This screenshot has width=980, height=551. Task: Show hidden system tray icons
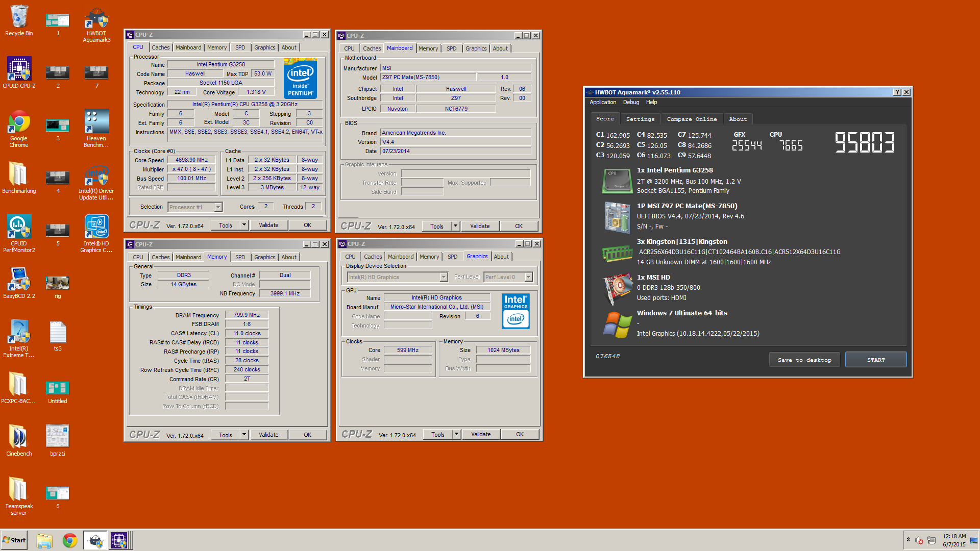pyautogui.click(x=908, y=540)
